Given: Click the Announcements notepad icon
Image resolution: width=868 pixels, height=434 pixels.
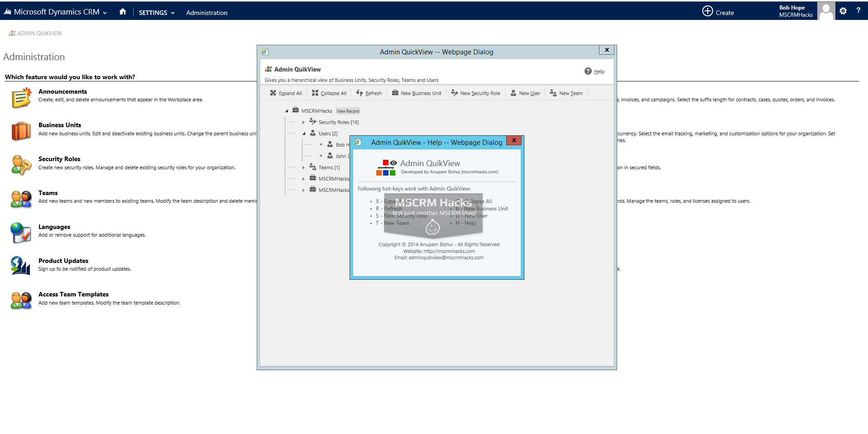Looking at the screenshot, I should 21,98.
